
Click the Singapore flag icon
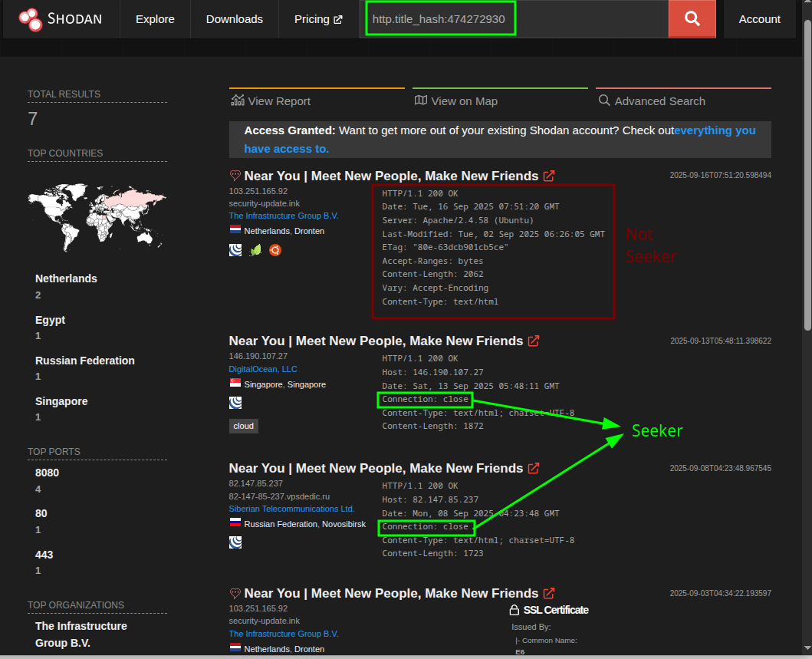click(235, 384)
